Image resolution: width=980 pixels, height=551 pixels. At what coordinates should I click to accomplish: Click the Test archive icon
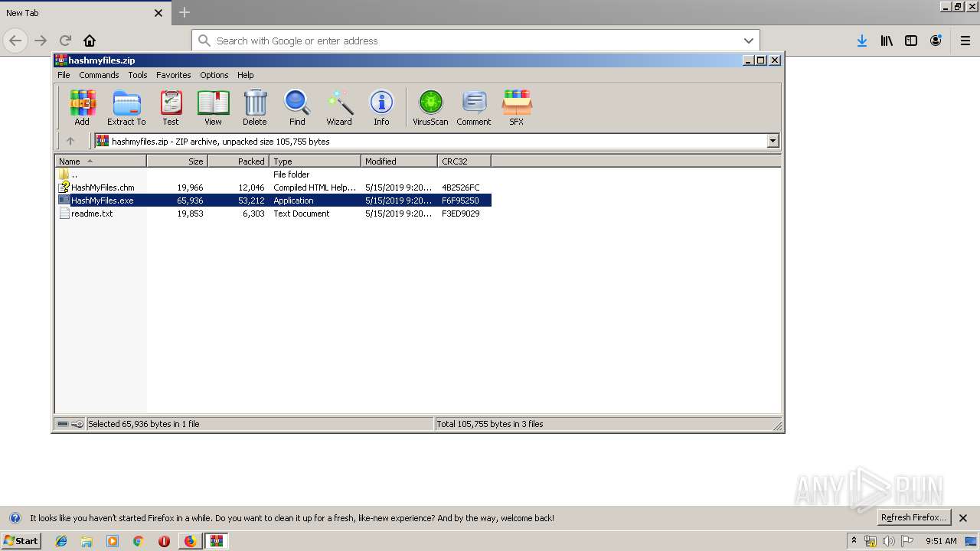click(171, 107)
